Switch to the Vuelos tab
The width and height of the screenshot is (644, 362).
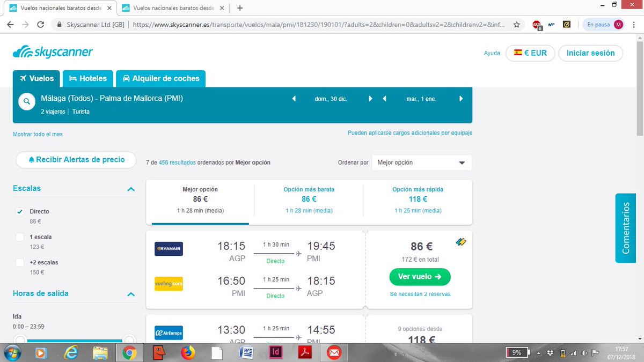click(x=36, y=78)
